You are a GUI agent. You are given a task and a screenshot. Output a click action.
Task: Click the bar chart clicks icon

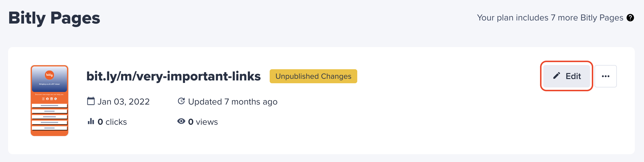91,121
